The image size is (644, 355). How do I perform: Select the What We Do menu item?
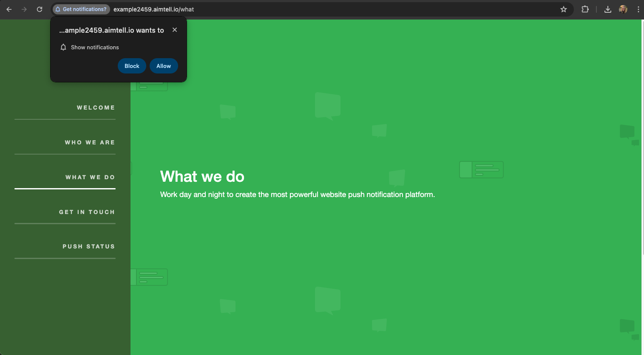coord(90,177)
